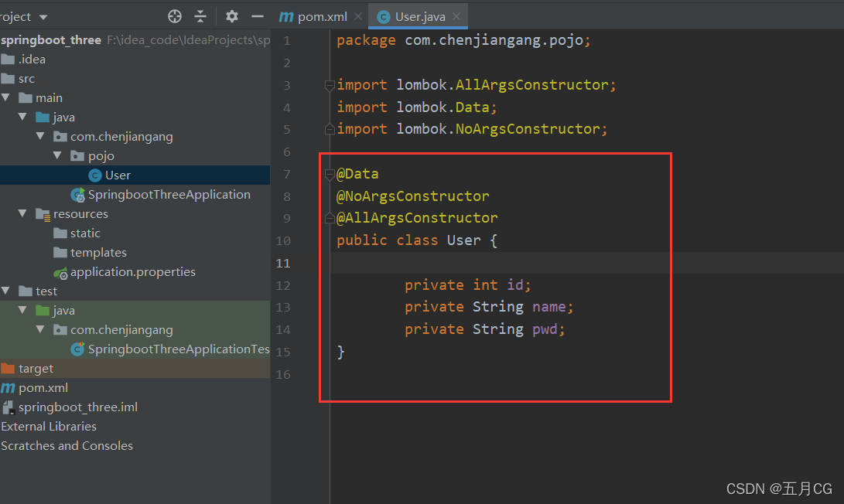Click the springboot_three.iml file icon
Viewport: 844px width, 504px height.
8,407
